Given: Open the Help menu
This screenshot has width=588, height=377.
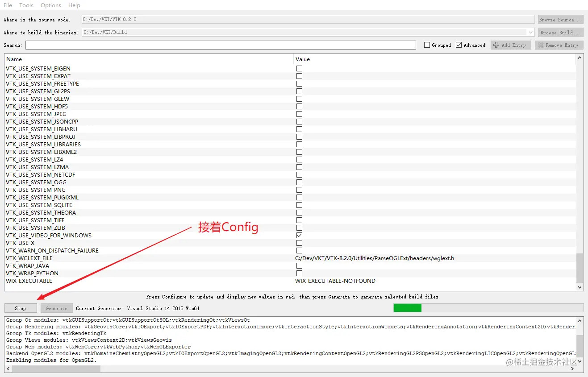Looking at the screenshot, I should [74, 5].
